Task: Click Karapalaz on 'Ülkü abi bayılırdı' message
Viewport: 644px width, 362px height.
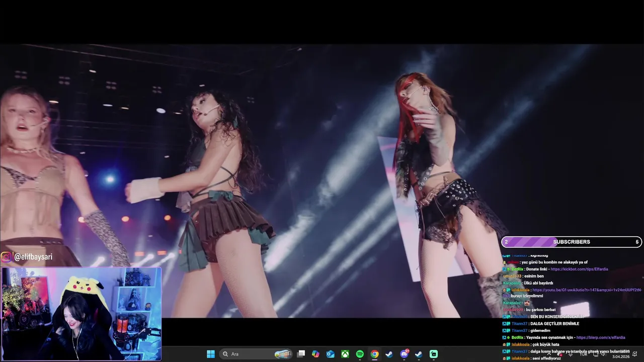Action: (512, 283)
